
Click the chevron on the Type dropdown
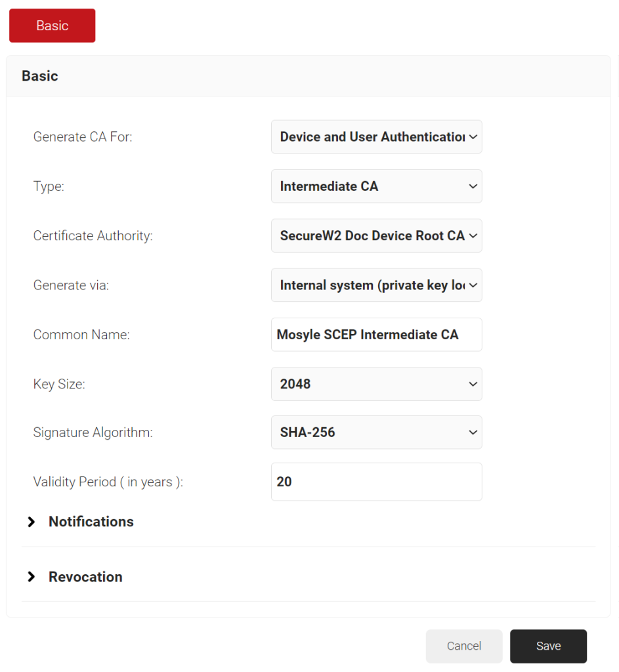472,186
